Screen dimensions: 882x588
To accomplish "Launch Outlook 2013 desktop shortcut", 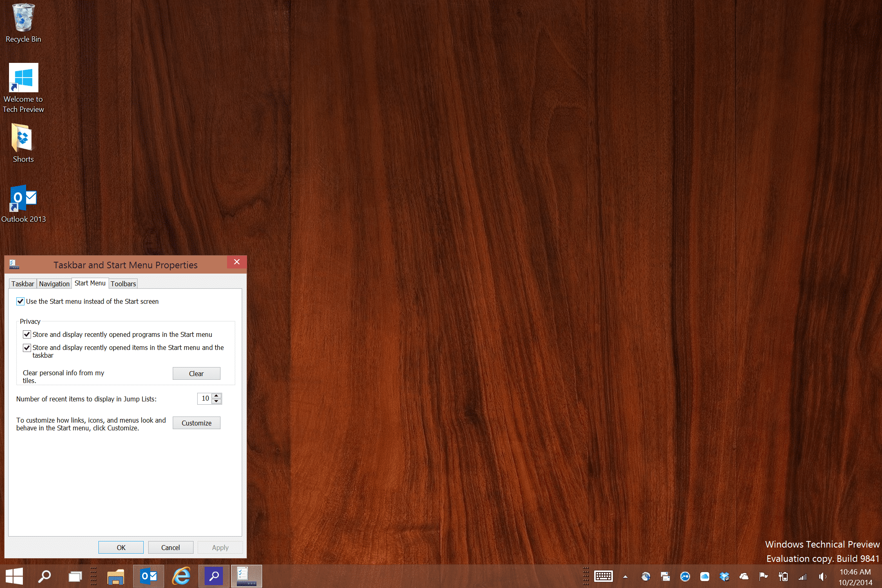I will click(23, 203).
